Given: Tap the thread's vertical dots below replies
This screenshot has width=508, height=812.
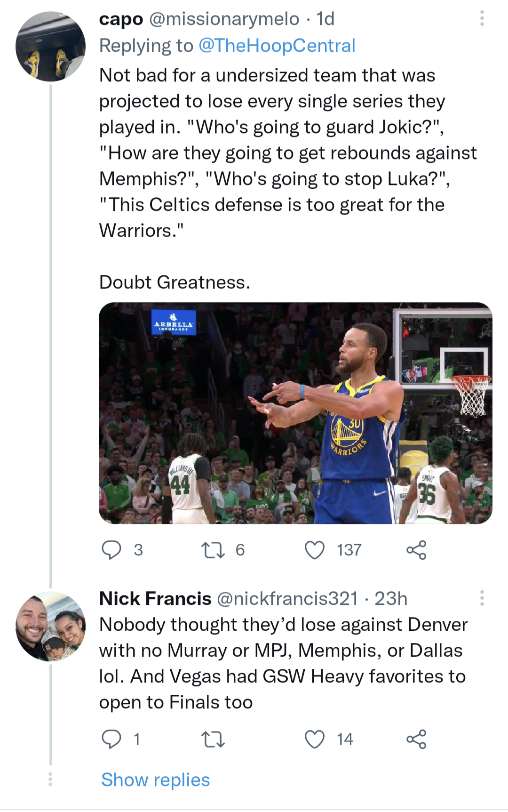Looking at the screenshot, I should point(50,779).
